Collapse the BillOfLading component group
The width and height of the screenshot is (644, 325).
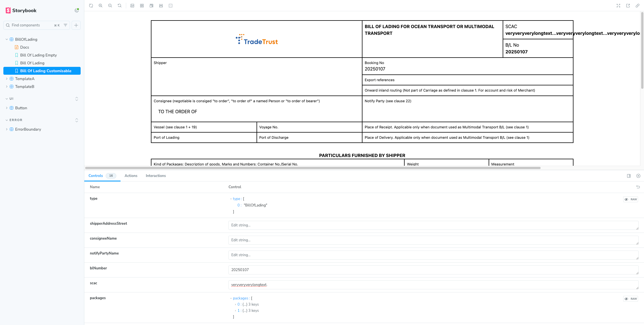pyautogui.click(x=7, y=39)
